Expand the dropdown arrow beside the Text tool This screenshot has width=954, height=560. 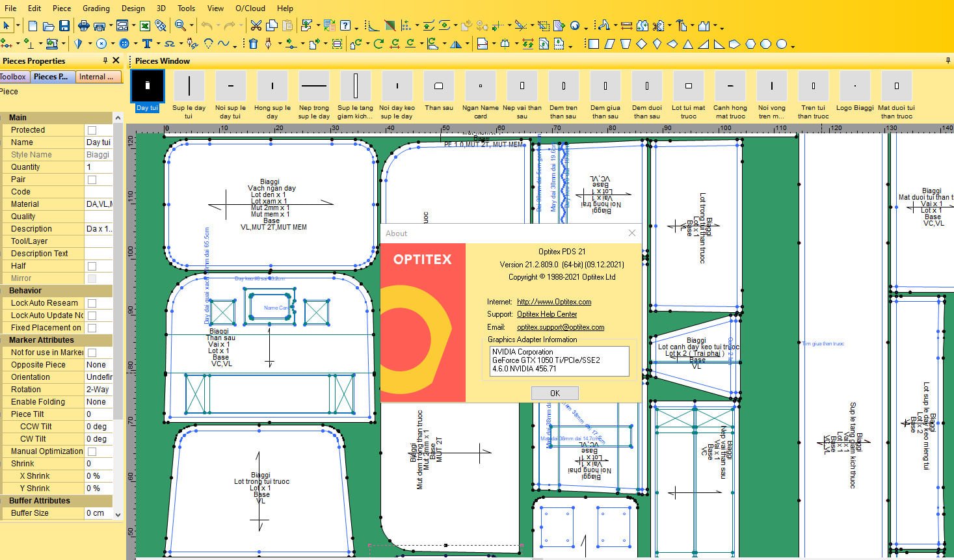point(158,45)
